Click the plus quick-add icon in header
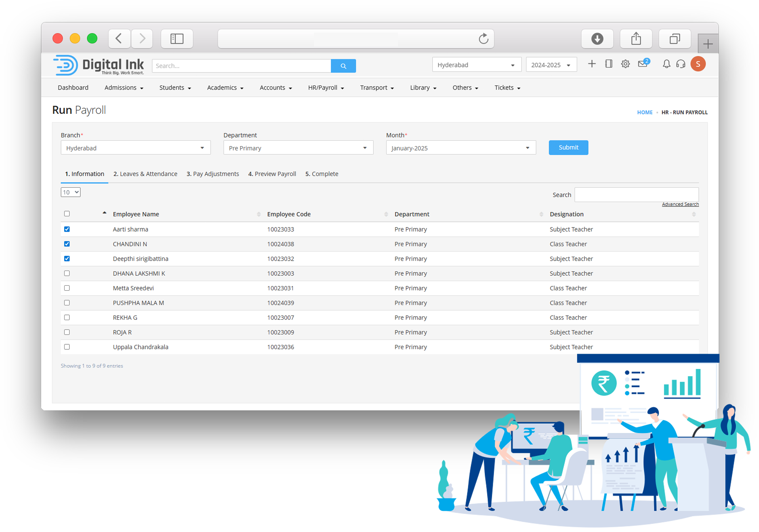Screen dimensions: 759x532 point(591,64)
